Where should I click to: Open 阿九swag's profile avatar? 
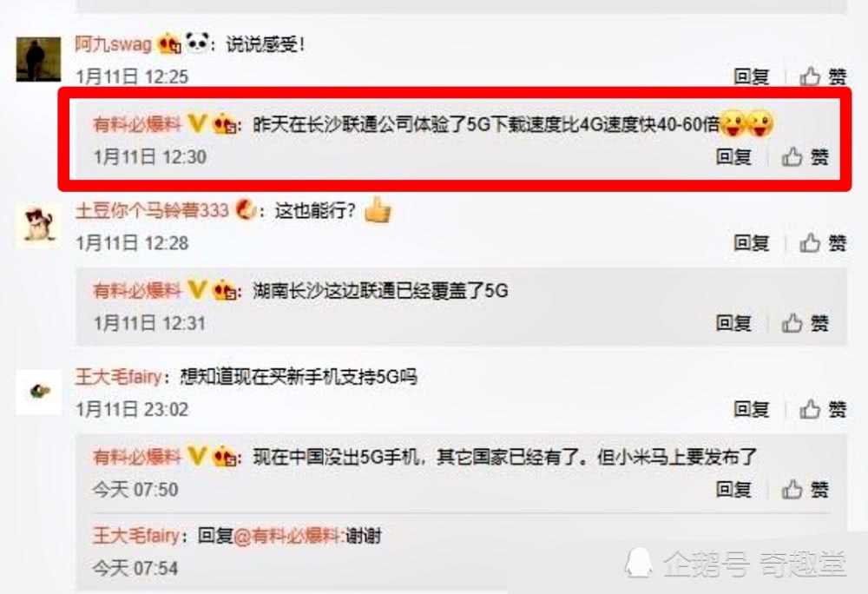point(38,59)
